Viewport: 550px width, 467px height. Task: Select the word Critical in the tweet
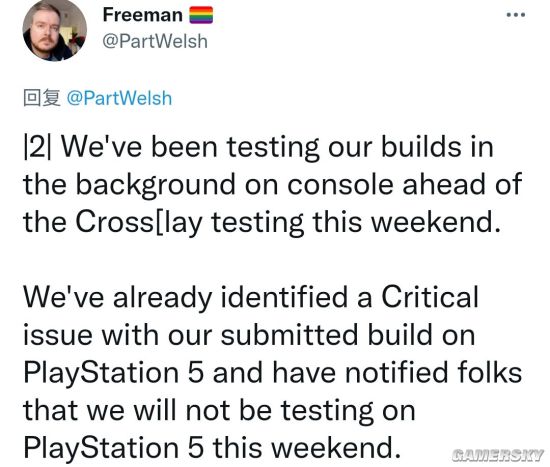pos(430,297)
